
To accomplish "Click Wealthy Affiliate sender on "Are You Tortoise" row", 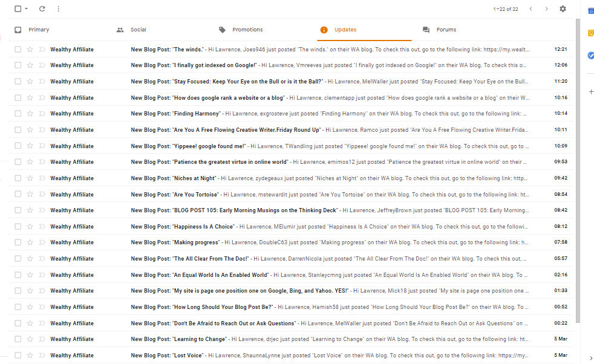I will [x=72, y=194].
